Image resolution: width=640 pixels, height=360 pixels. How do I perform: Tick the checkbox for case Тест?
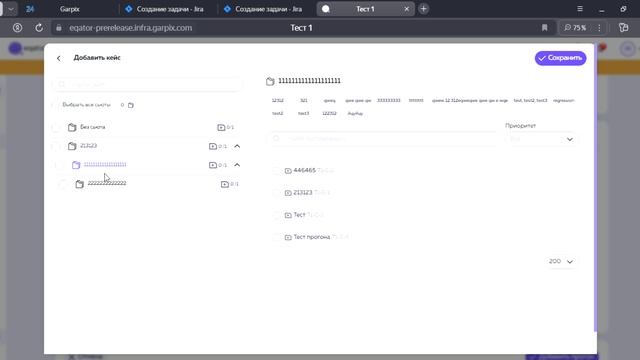(276, 215)
